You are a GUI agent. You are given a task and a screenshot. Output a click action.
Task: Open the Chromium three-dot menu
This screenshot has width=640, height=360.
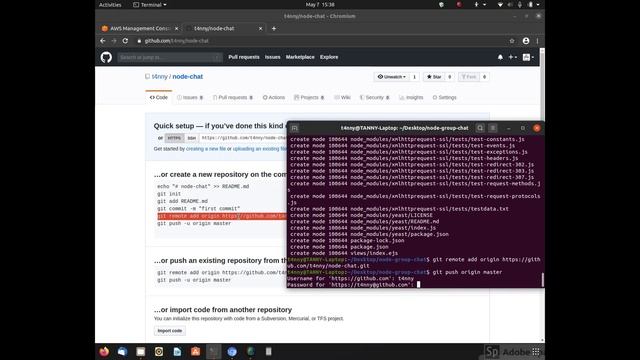point(538,41)
